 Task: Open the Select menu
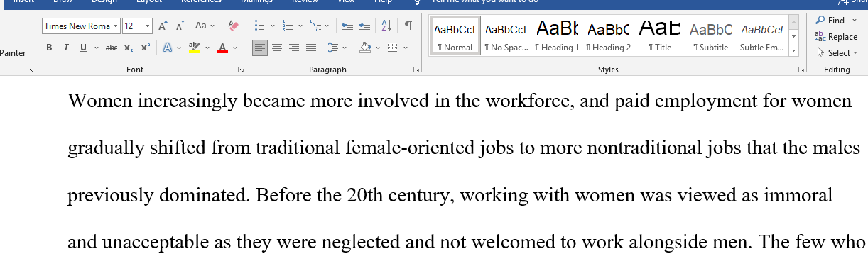[837, 52]
